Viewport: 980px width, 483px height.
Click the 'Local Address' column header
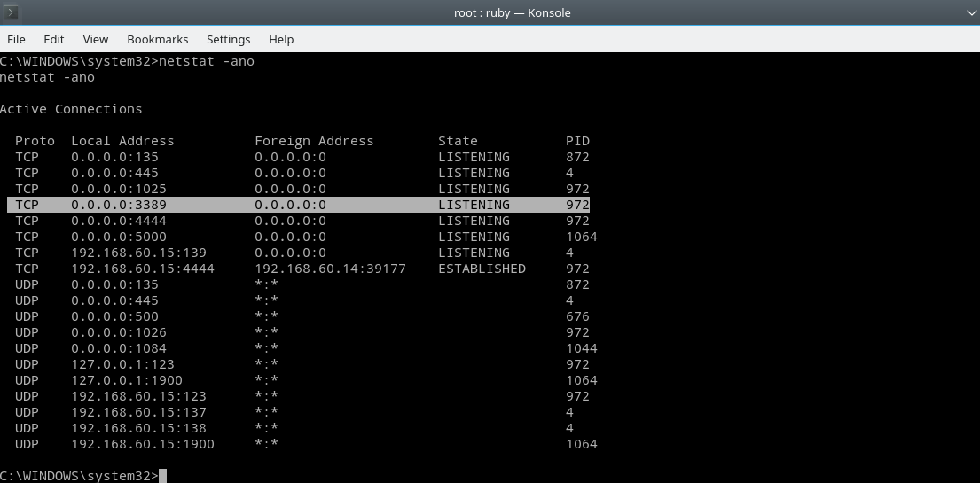(122, 141)
